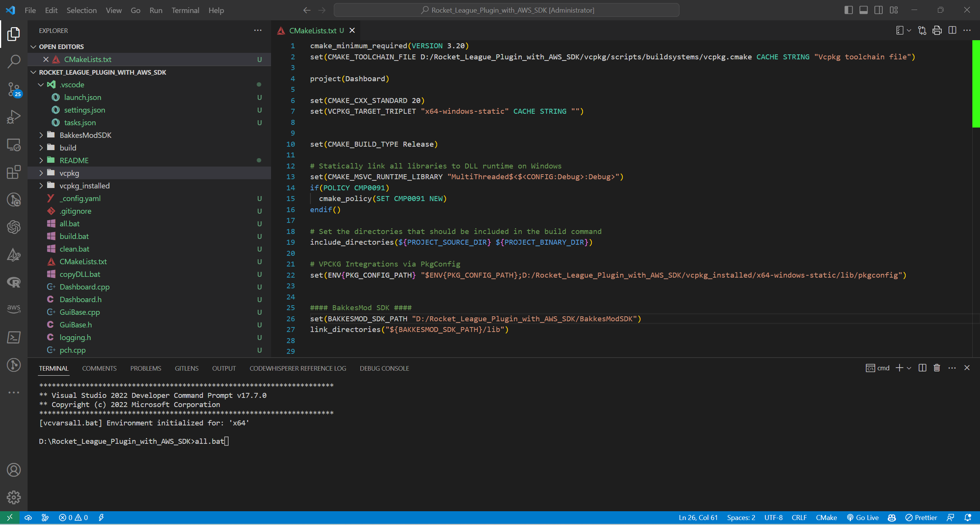This screenshot has height=525, width=980.
Task: Click the Split Editor Right icon
Action: point(952,30)
